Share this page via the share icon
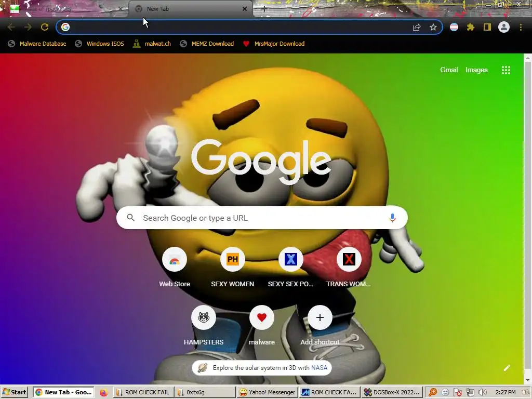532x399 pixels. pos(417,27)
